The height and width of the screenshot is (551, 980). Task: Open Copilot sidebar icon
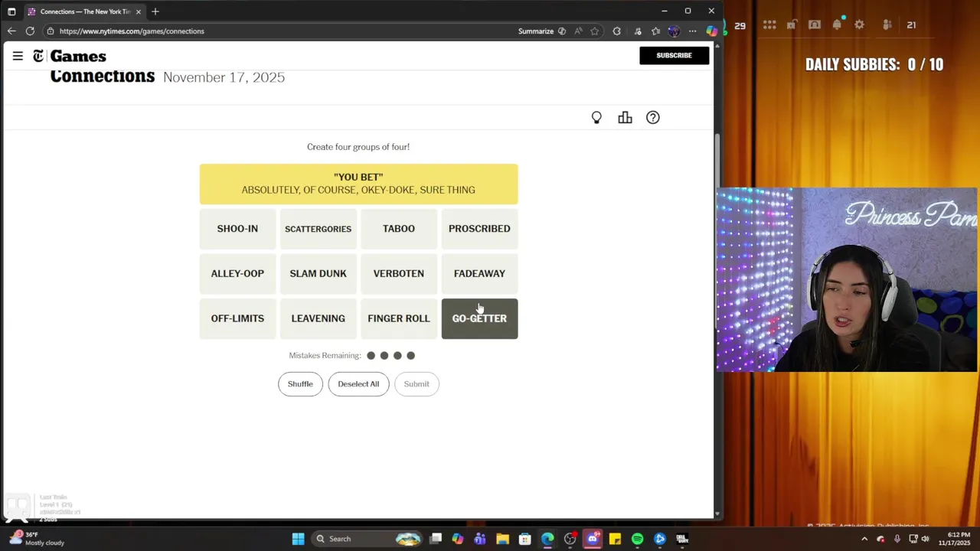point(711,31)
